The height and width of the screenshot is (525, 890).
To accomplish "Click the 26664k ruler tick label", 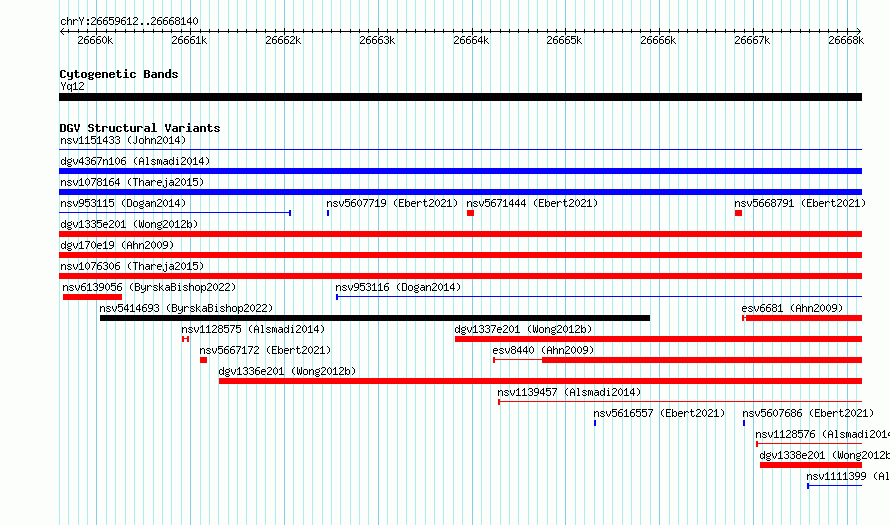I will pyautogui.click(x=471, y=40).
